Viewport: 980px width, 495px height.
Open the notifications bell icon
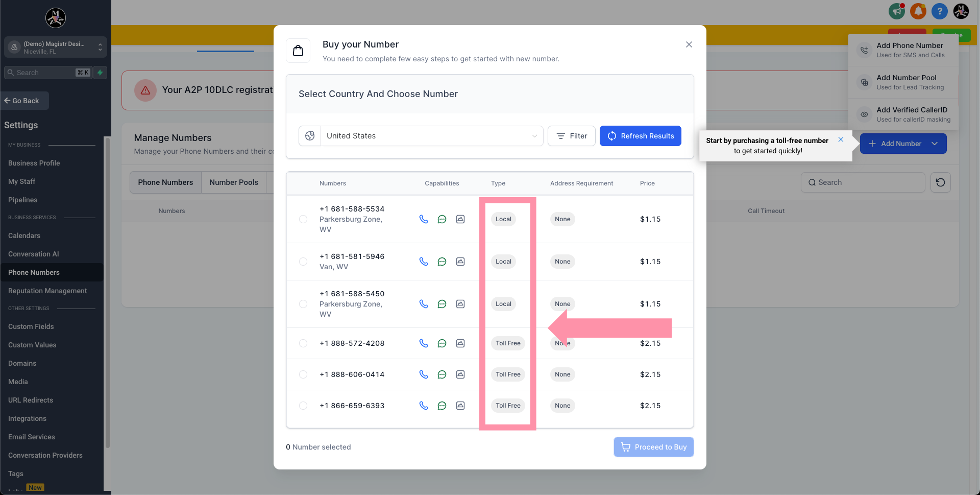pos(918,11)
